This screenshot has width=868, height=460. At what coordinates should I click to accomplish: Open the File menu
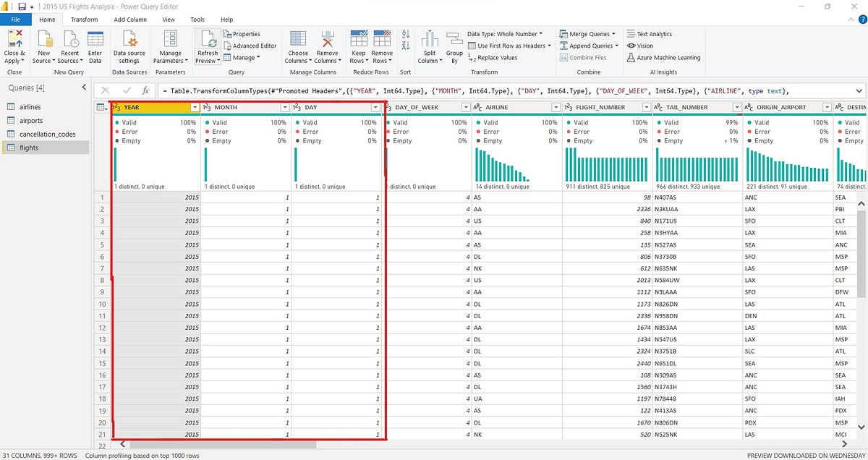[15, 20]
